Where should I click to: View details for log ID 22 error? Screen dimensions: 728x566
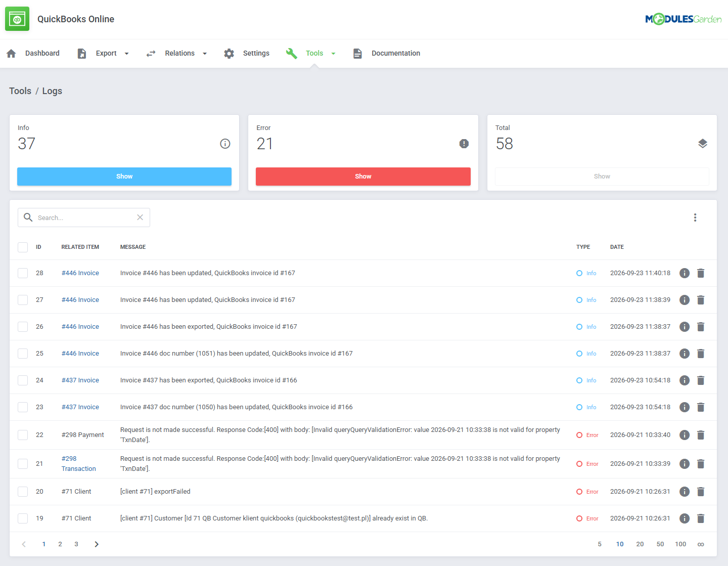(x=685, y=435)
